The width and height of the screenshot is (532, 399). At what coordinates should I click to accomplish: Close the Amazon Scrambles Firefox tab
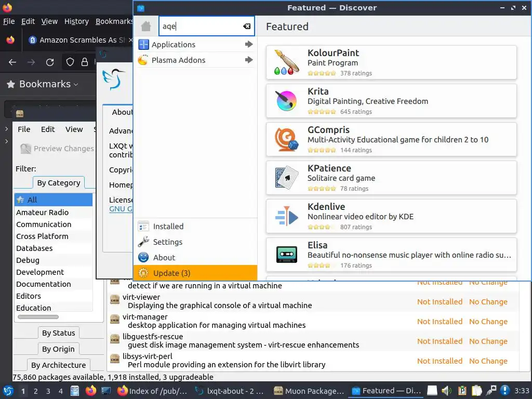130,40
